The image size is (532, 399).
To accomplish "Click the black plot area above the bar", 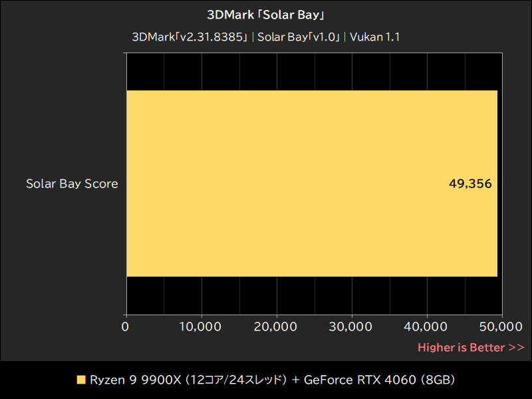I will click(x=299, y=71).
